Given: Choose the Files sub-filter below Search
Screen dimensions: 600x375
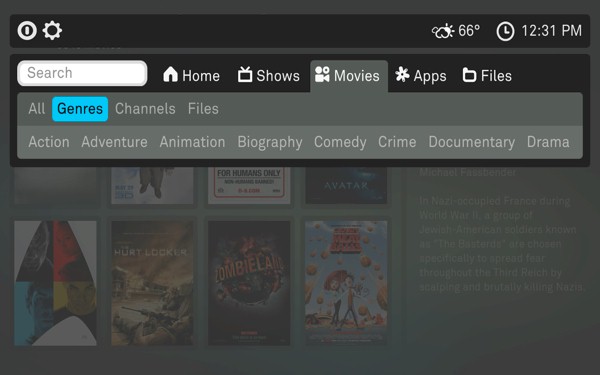Looking at the screenshot, I should pyautogui.click(x=203, y=109).
